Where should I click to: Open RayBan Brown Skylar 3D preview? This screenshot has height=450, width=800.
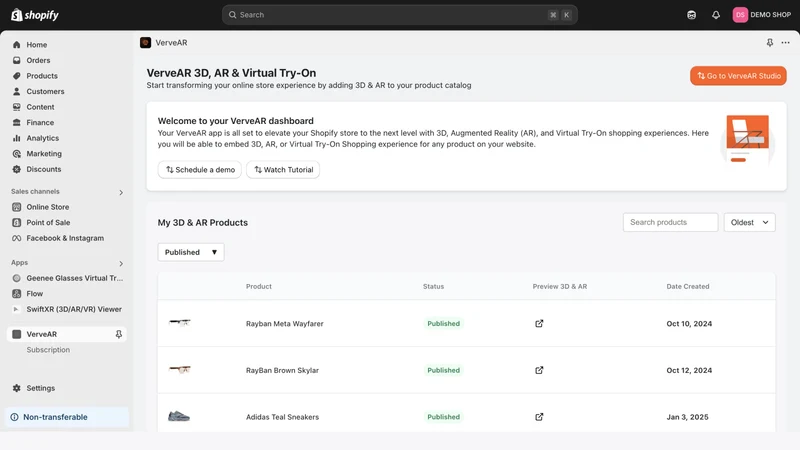pos(539,370)
